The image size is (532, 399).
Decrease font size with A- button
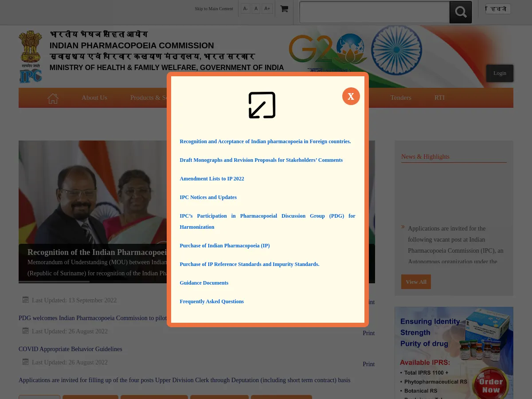pos(245,8)
